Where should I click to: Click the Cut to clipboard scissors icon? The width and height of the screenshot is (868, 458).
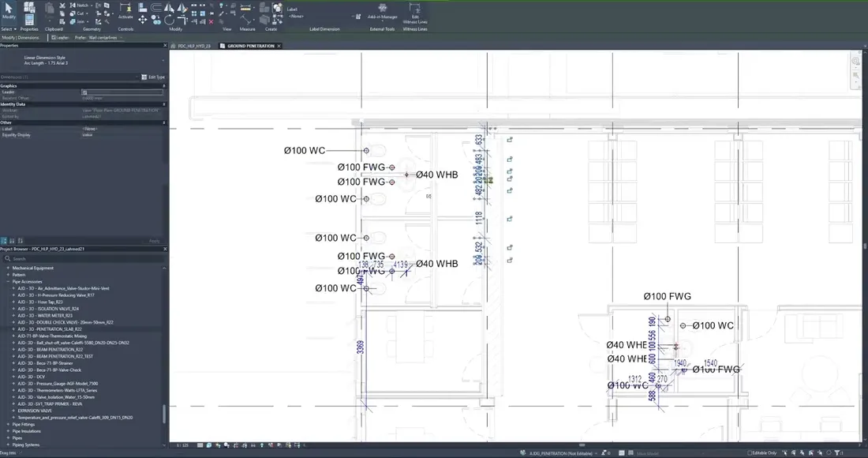[x=62, y=6]
